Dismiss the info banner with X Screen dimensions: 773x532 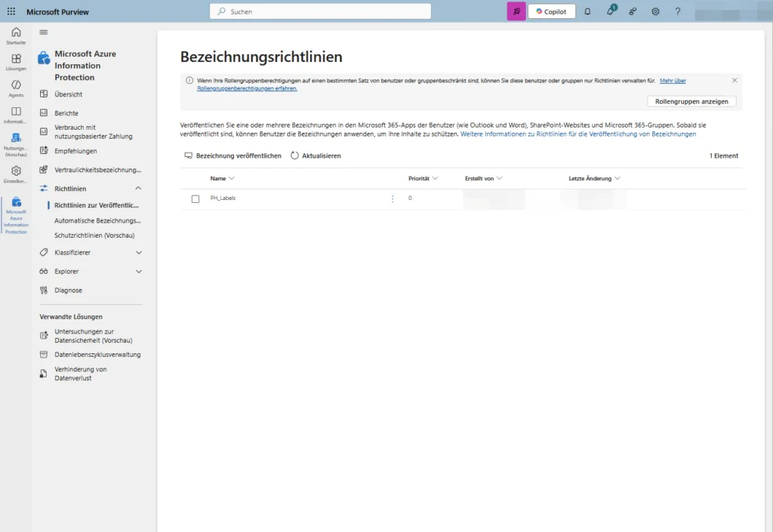(735, 80)
